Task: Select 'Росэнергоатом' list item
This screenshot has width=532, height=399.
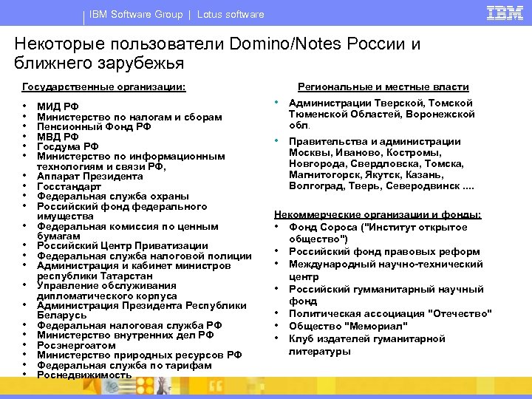Action: [x=76, y=345]
